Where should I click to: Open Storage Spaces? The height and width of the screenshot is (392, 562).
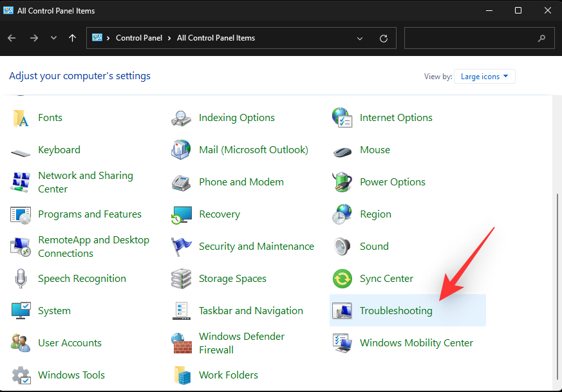coord(232,278)
